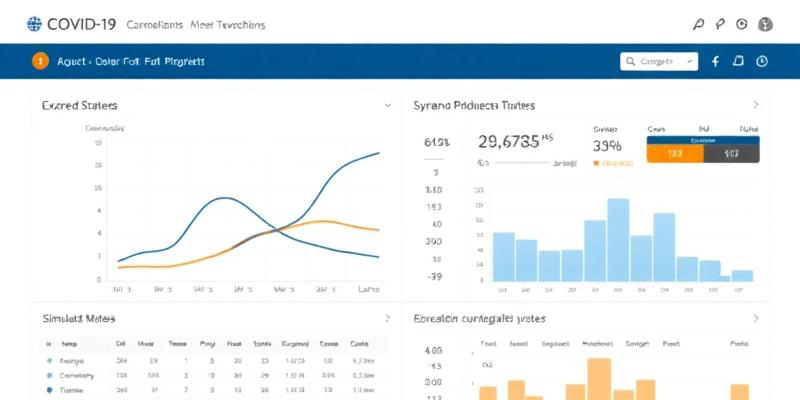Image resolution: width=800 pixels, height=400 pixels.
Task: Click the COVID-19 globe logo
Action: click(35, 23)
